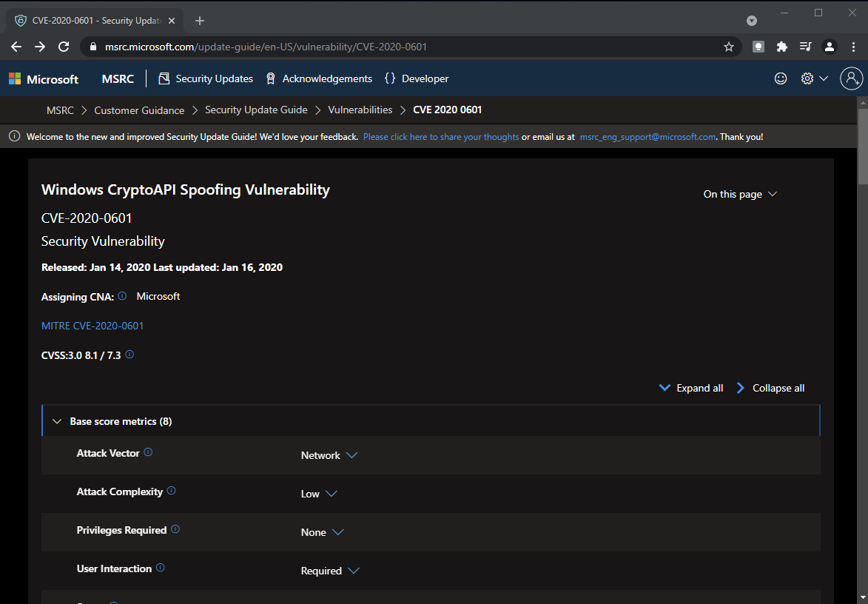Go back using browser back arrow
Screen dimensions: 868x604
tap(16, 47)
